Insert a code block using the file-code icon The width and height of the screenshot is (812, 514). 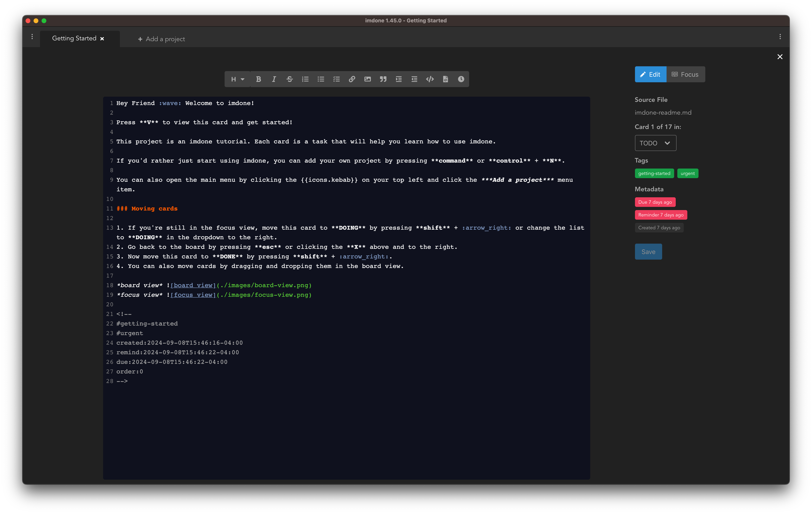click(445, 79)
